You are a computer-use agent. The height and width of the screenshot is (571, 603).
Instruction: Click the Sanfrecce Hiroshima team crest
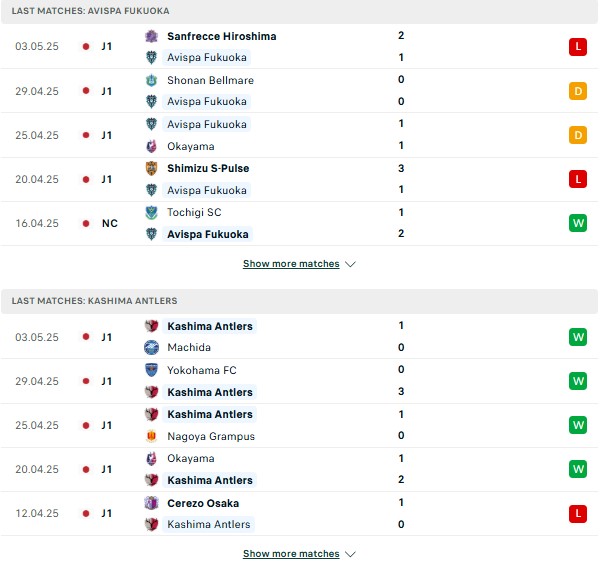152,36
